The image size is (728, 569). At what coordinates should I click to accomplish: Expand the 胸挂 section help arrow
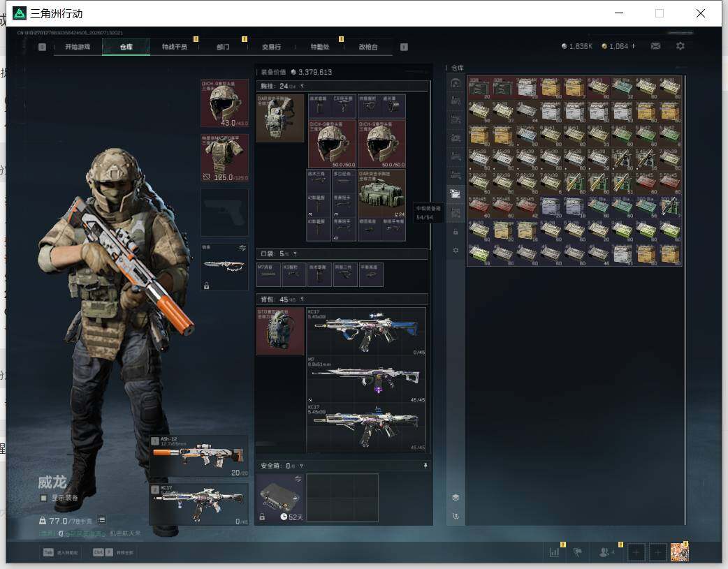point(302,87)
